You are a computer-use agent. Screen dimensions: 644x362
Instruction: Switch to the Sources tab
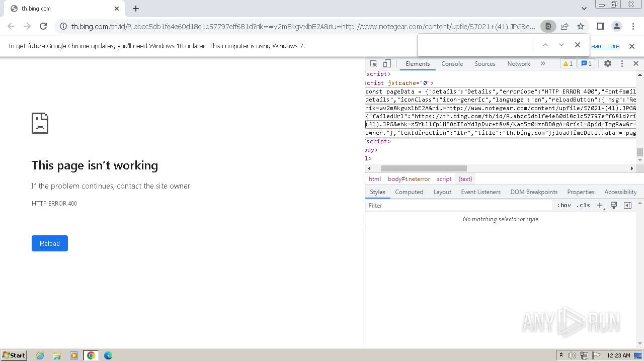click(x=485, y=64)
